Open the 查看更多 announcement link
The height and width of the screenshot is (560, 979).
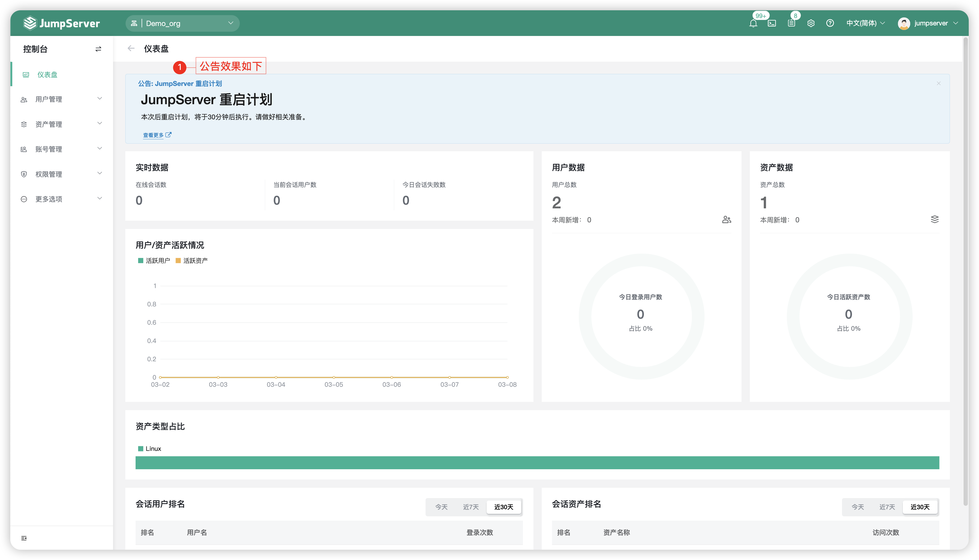154,135
